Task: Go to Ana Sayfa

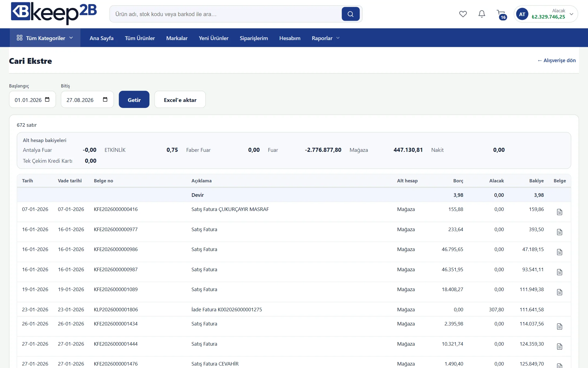Action: tap(102, 38)
